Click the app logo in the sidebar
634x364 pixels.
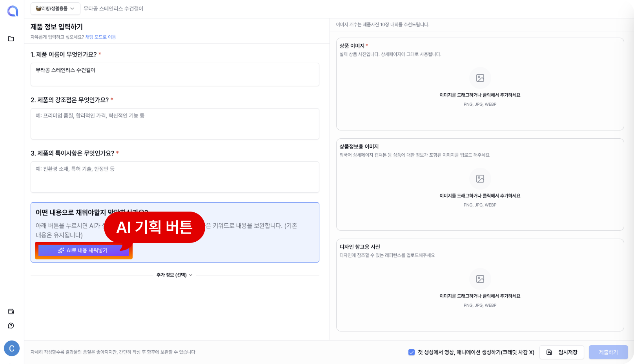click(x=13, y=11)
